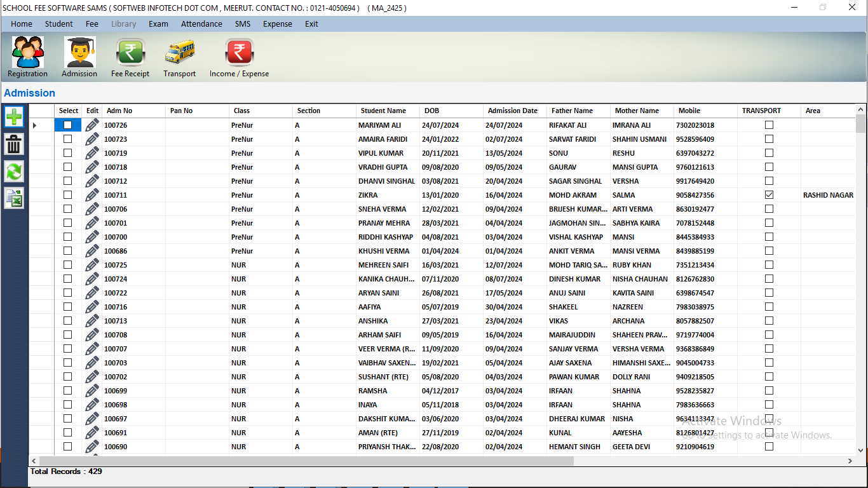Export to Excel using sidebar icon
This screenshot has width=868, height=488.
point(14,198)
